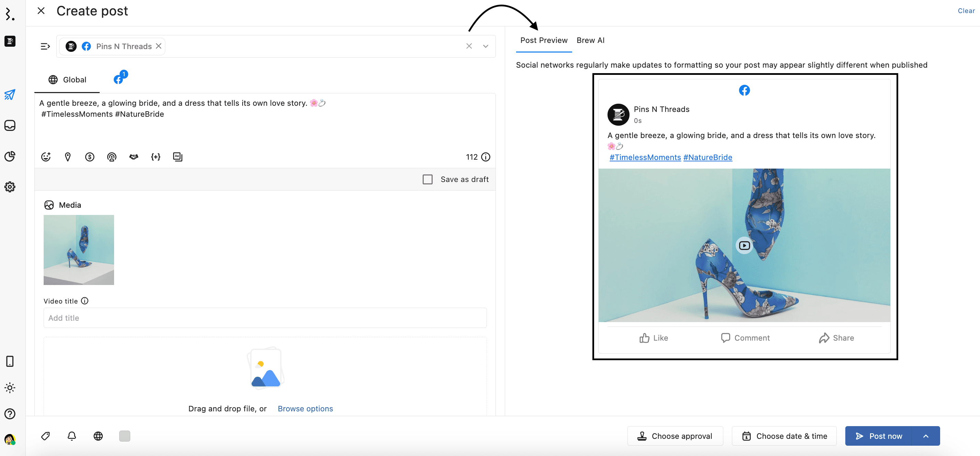Click the Browse options link
Screen dimensions: 980x456
point(305,409)
